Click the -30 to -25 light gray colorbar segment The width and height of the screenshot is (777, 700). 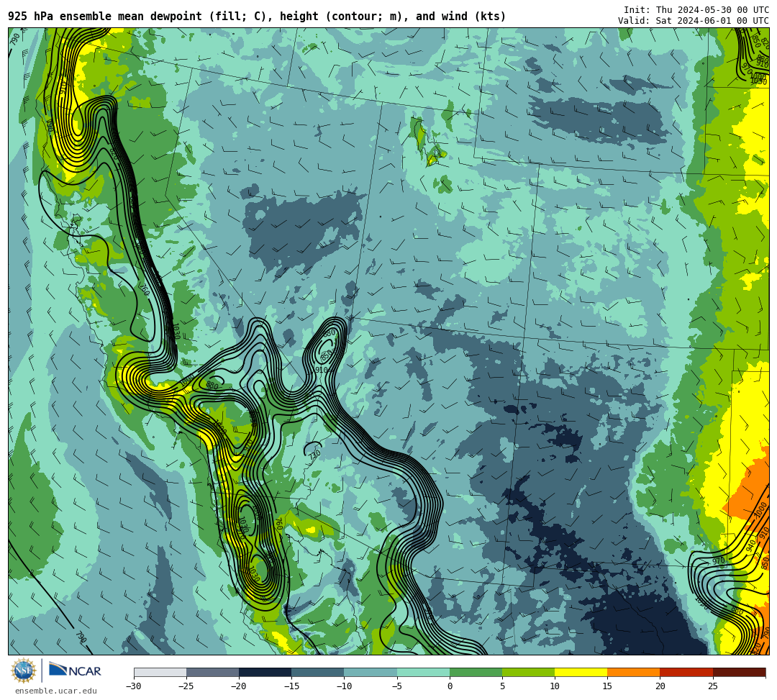[160, 672]
